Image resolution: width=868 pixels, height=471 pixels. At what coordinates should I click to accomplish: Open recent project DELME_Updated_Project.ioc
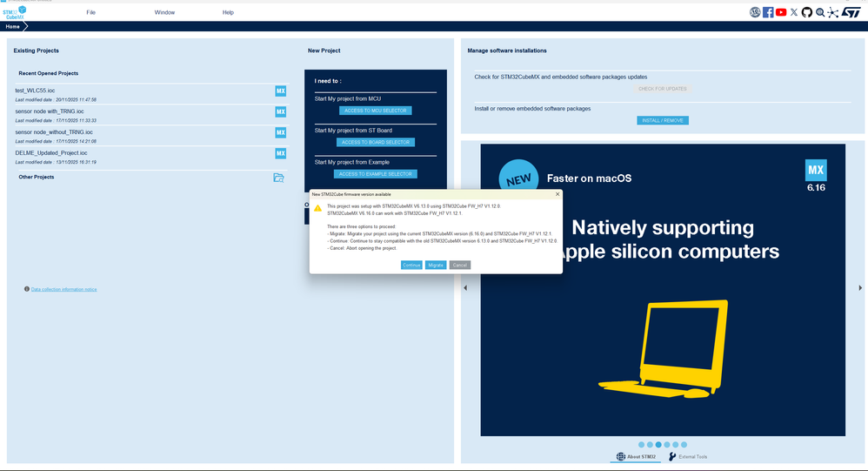point(51,153)
